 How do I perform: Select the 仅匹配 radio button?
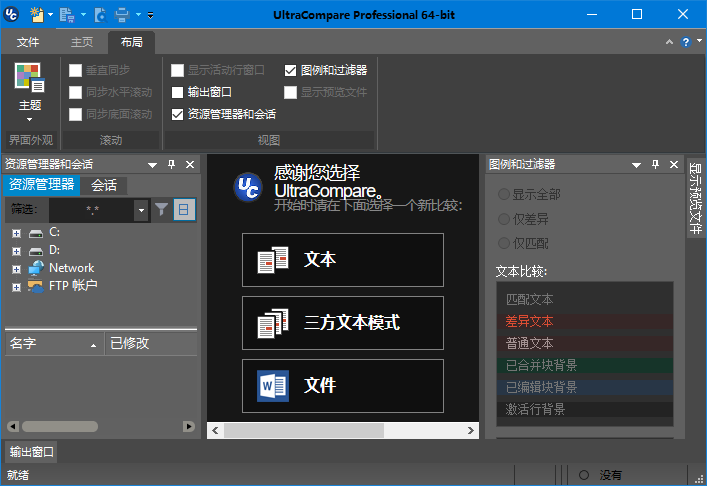pyautogui.click(x=504, y=243)
